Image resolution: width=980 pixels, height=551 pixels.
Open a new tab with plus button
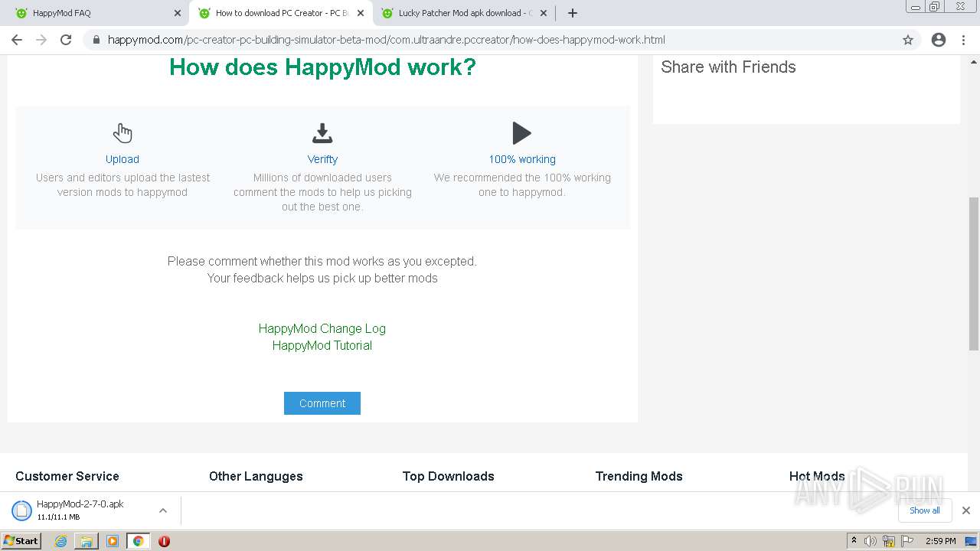coord(573,13)
